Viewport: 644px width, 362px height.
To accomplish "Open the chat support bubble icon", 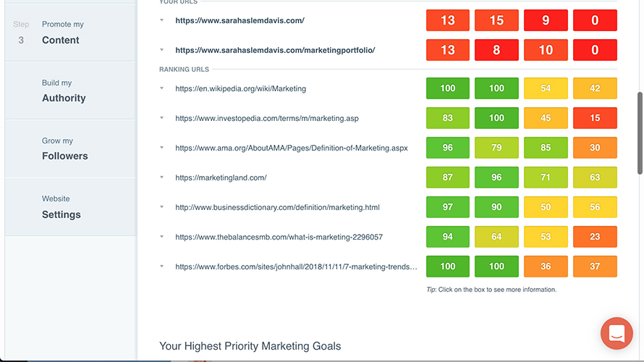I will click(617, 334).
